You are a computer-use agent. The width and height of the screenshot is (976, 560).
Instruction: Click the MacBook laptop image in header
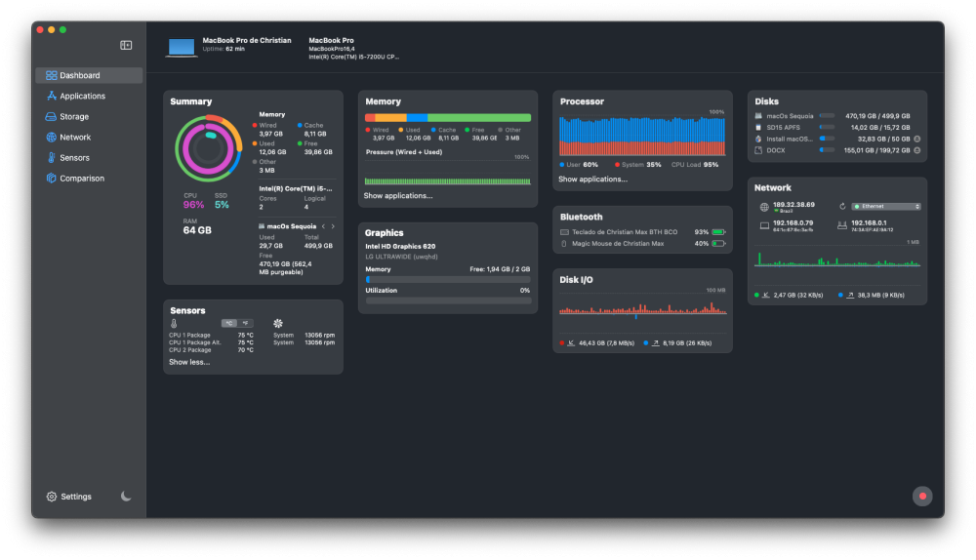click(x=182, y=47)
